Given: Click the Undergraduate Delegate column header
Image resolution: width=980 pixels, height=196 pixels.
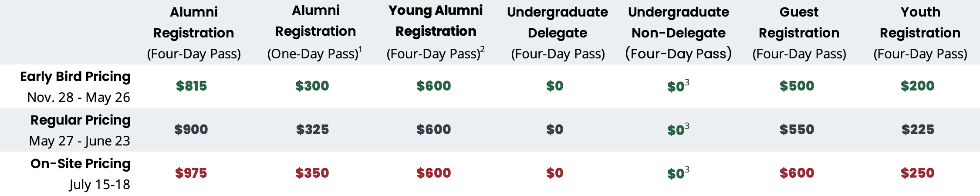Looking at the screenshot, I should (x=558, y=32).
